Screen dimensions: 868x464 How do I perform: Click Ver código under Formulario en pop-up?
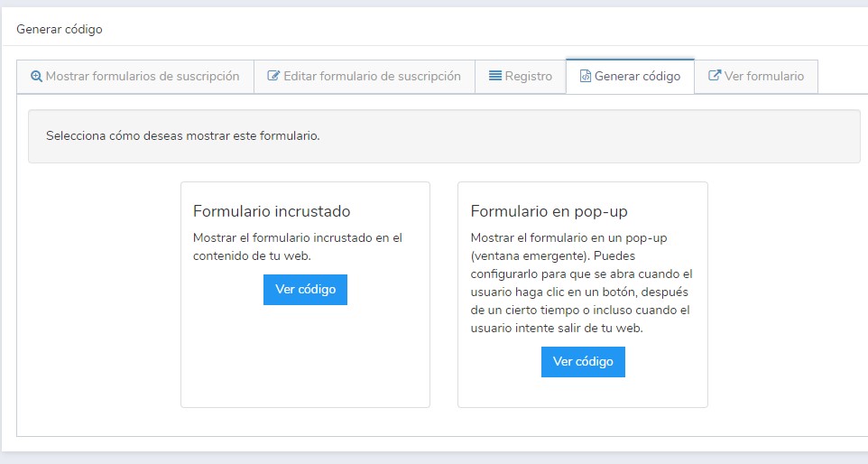coord(583,362)
